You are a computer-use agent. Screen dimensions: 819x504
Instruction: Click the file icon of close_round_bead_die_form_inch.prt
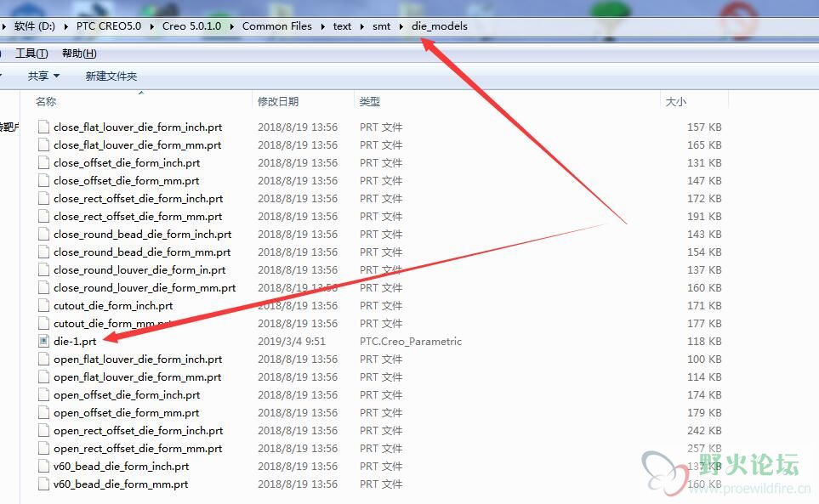[x=44, y=235]
